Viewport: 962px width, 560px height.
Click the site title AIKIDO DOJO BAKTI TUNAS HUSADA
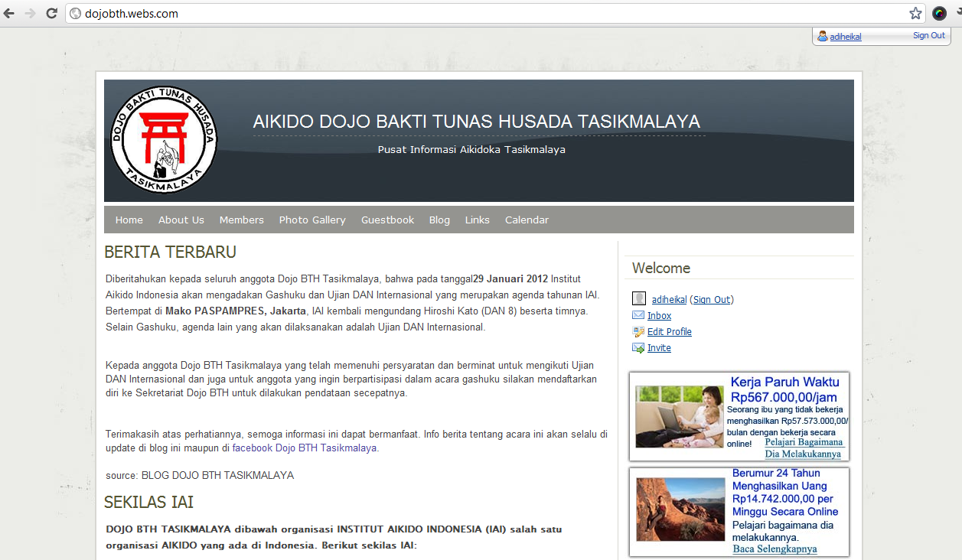477,122
